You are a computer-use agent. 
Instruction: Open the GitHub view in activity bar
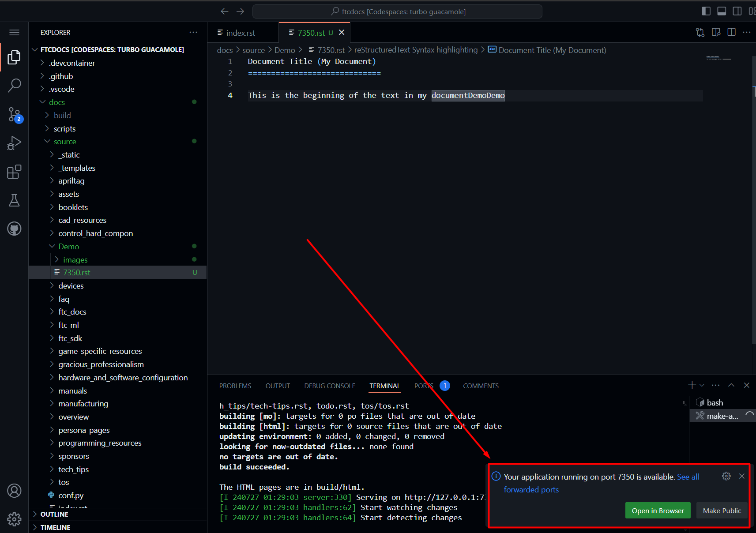(x=14, y=229)
